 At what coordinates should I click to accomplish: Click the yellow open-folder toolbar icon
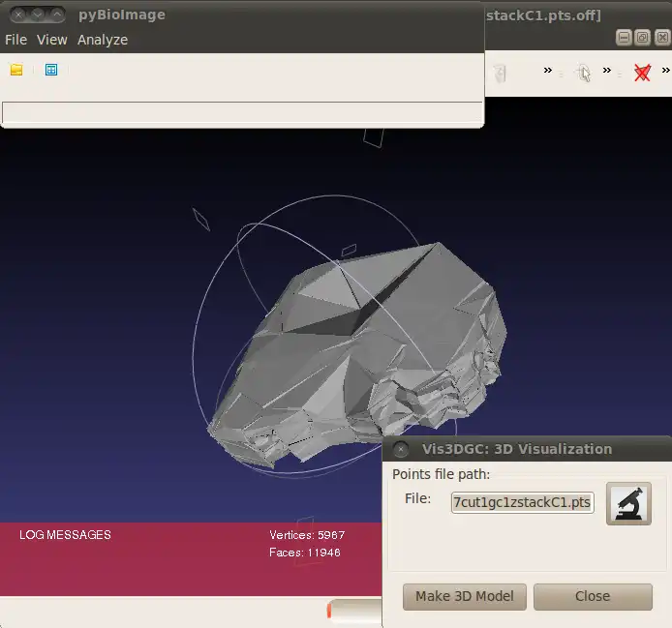(16, 70)
